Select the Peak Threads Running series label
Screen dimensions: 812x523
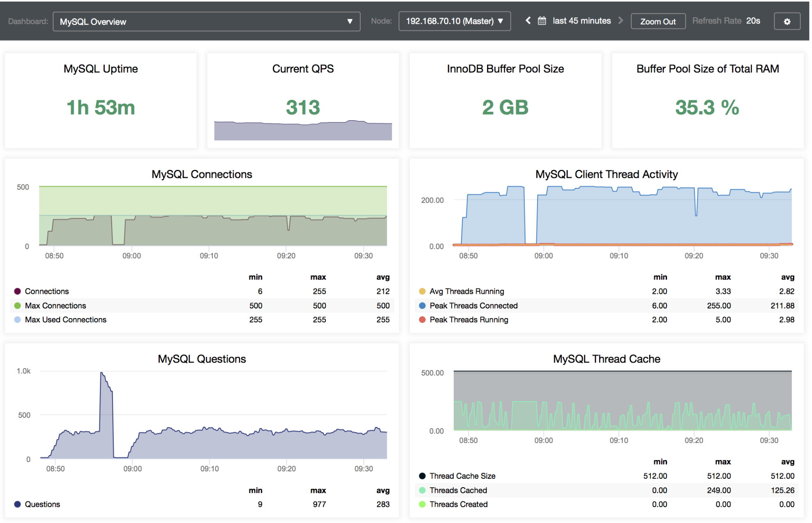point(469,320)
